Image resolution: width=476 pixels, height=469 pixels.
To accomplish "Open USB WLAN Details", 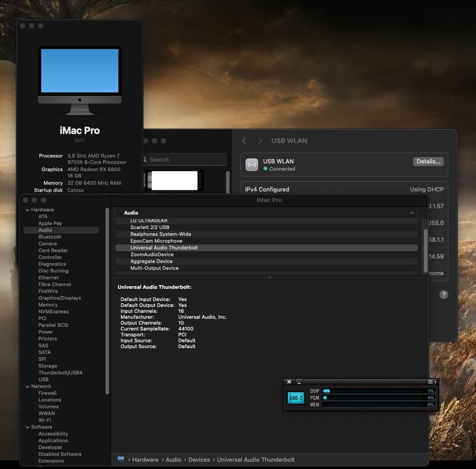I will [x=428, y=161].
